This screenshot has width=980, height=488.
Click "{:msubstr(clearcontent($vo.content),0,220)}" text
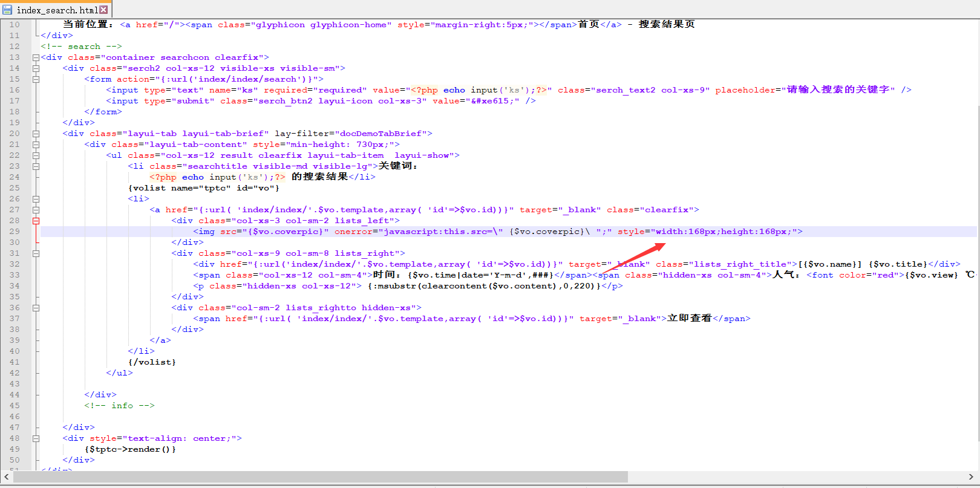pyautogui.click(x=484, y=286)
